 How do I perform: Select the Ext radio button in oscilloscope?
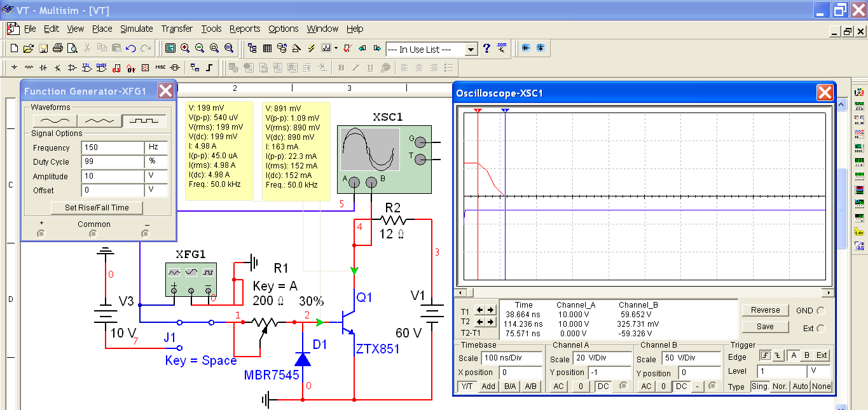(x=820, y=329)
